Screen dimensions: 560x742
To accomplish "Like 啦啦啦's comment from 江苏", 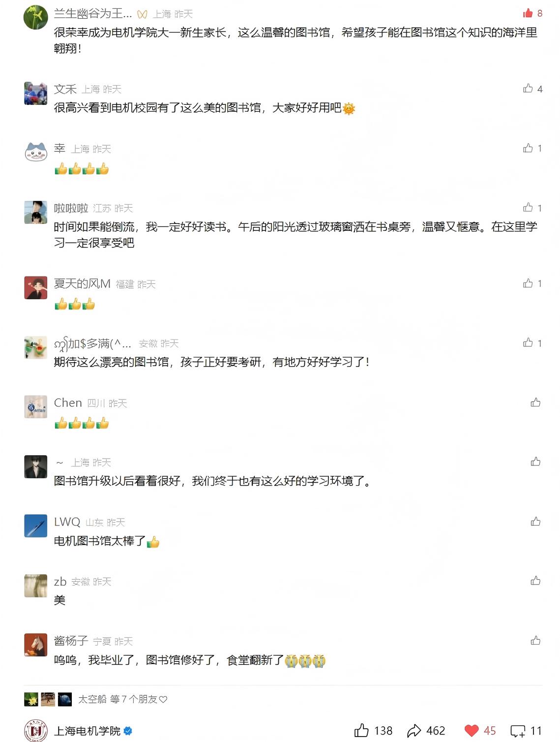I will coord(528,208).
